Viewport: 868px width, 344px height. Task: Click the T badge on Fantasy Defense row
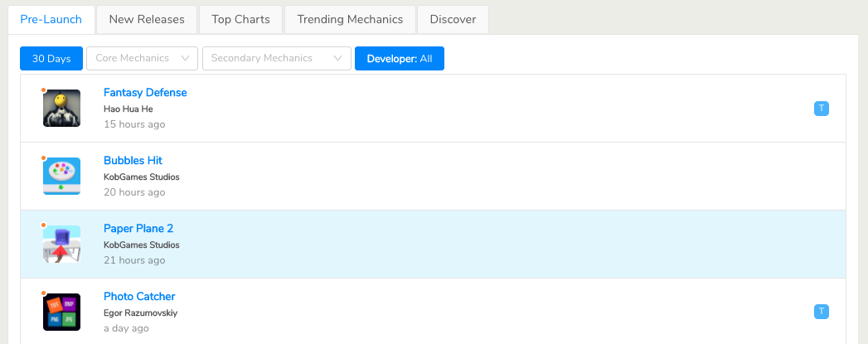(x=821, y=109)
